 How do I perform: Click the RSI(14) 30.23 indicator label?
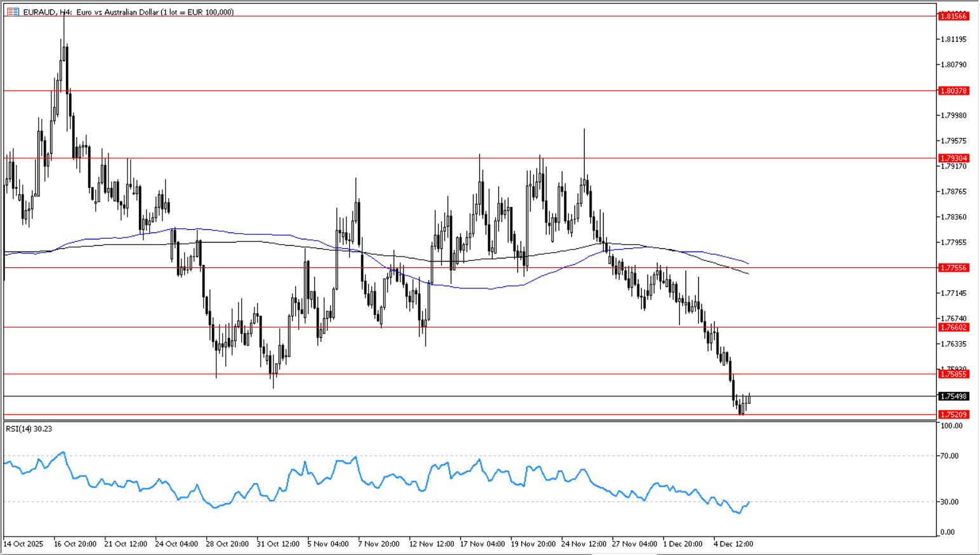click(x=29, y=429)
